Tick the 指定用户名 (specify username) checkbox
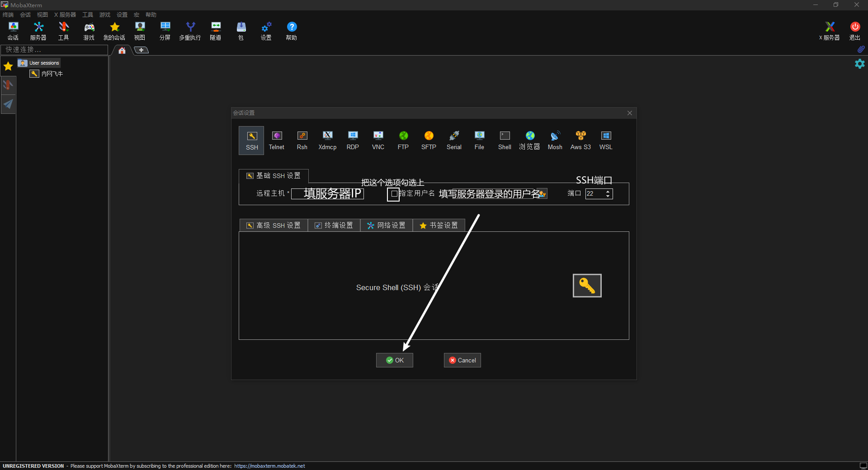This screenshot has width=868, height=470. click(x=394, y=194)
